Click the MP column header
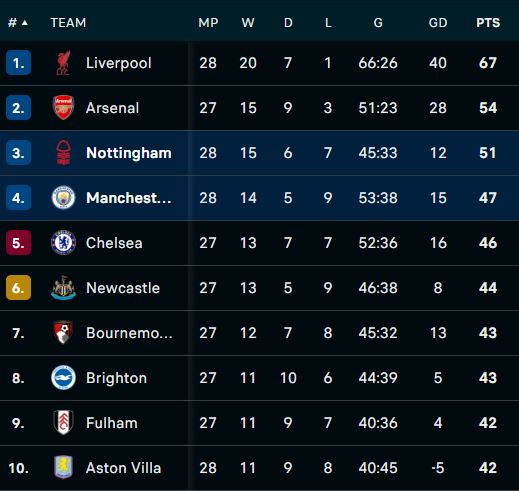Viewport: 519px width, 491px height. [208, 23]
